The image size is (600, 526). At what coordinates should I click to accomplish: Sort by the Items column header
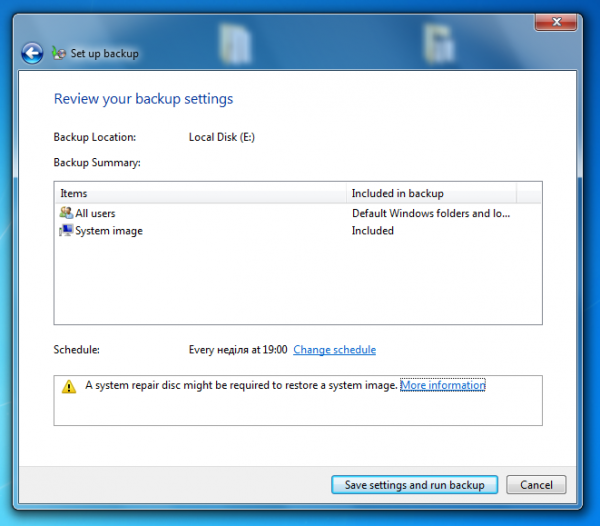[201, 193]
